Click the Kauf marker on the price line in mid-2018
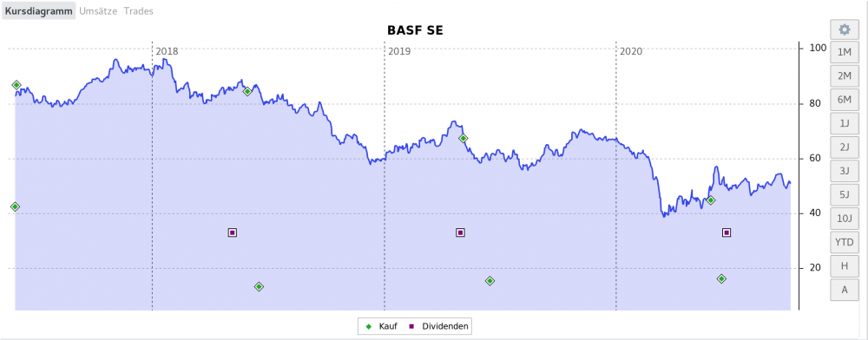 pos(247,91)
